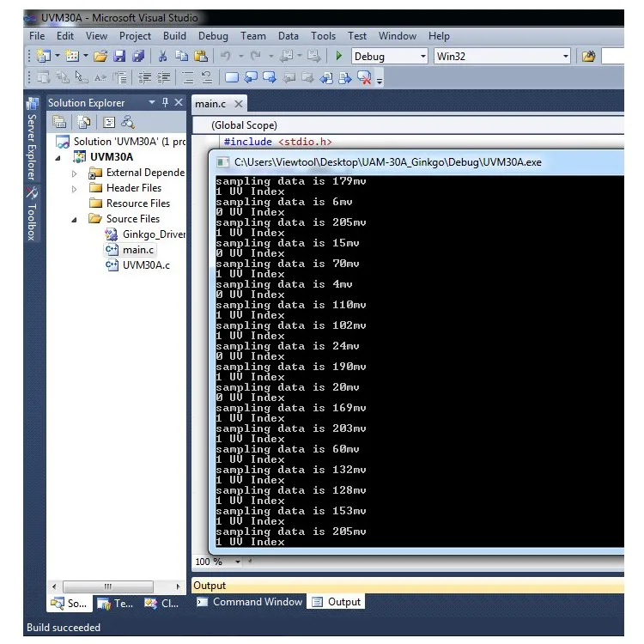Open the Debug menu
Screen dimensions: 644x644
click(x=213, y=36)
